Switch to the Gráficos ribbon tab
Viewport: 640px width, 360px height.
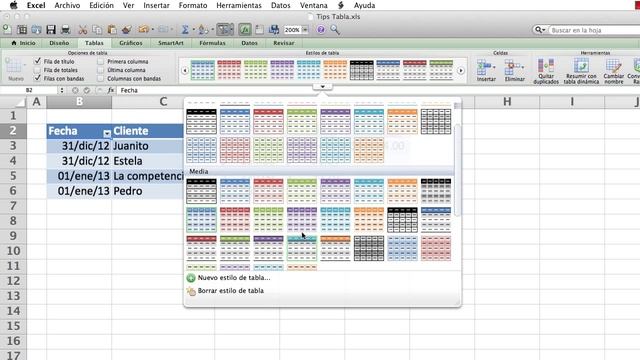point(131,43)
